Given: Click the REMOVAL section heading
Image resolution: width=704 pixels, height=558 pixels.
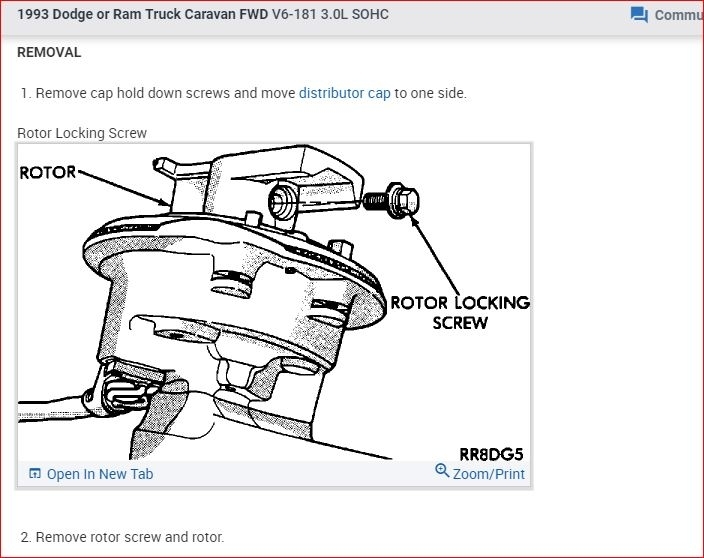Looking at the screenshot, I should point(49,52).
